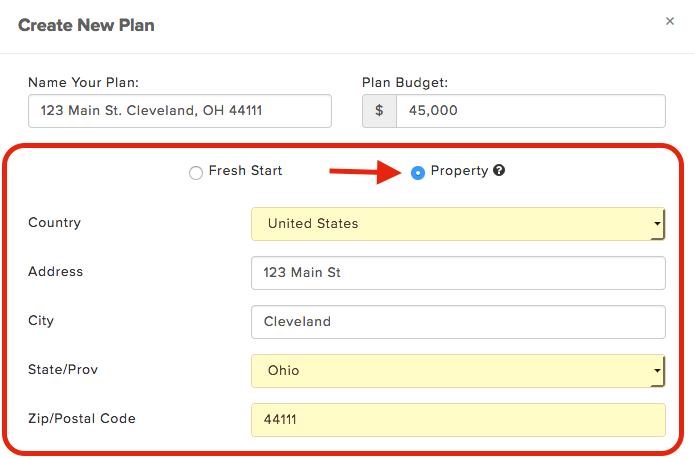Click the Fresh Start label text

point(245,171)
